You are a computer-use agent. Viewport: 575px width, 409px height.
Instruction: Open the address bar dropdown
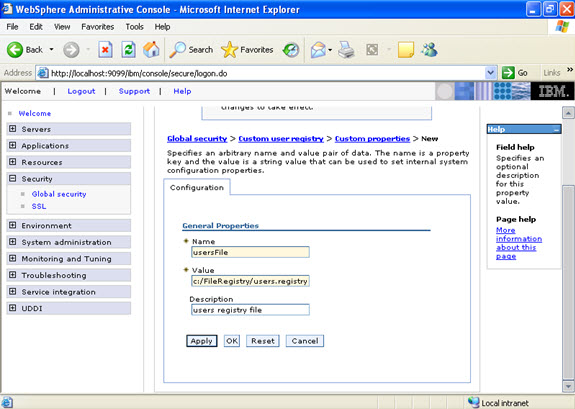click(490, 73)
